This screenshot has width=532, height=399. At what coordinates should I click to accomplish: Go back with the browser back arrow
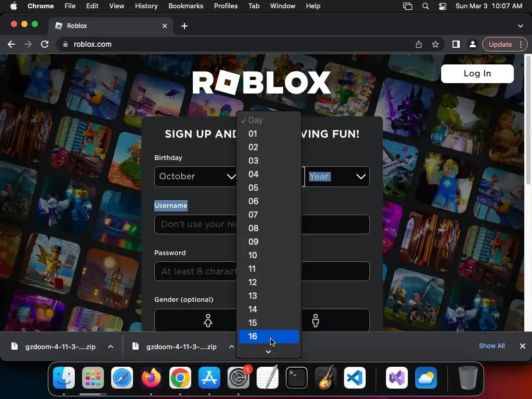coord(11,44)
